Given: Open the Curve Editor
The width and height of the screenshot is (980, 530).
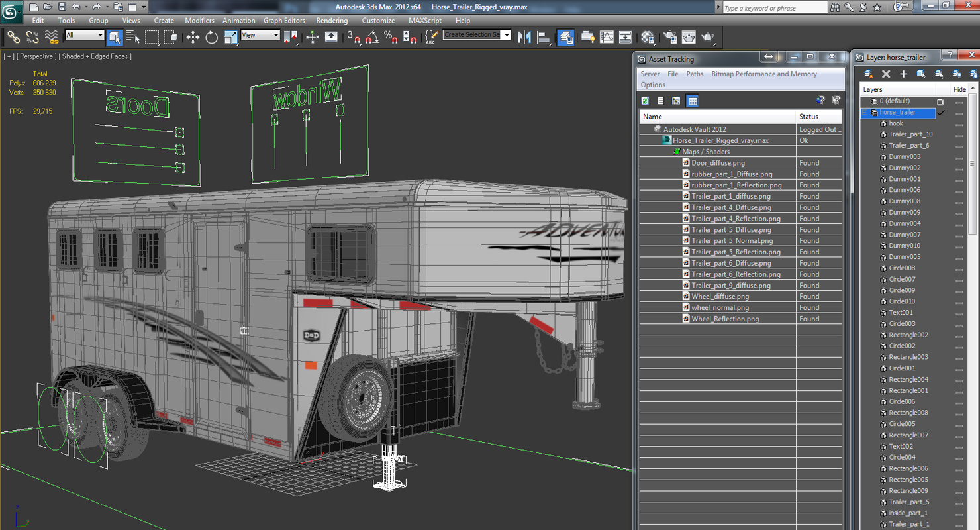Looking at the screenshot, I should (607, 37).
